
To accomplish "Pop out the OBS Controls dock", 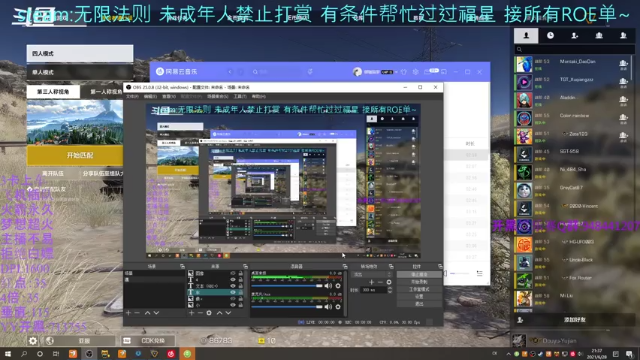I will point(440,266).
